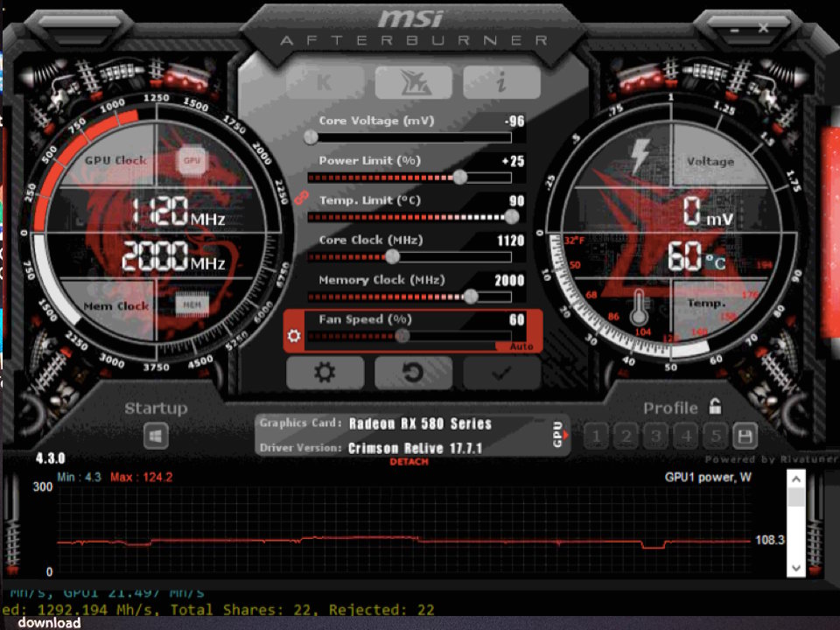Image resolution: width=840 pixels, height=630 pixels.
Task: Apply settings with checkmark button
Action: tap(501, 373)
